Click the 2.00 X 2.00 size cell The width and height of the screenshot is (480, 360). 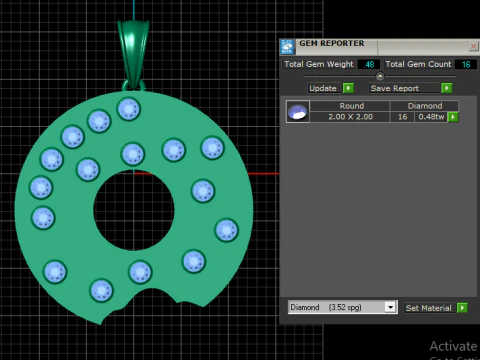point(350,117)
